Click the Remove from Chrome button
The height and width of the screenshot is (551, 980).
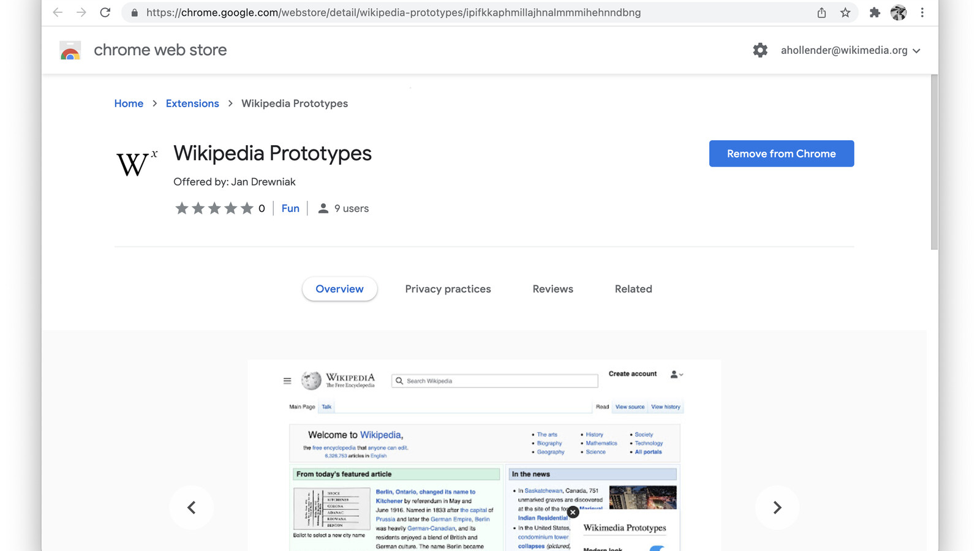coord(781,153)
